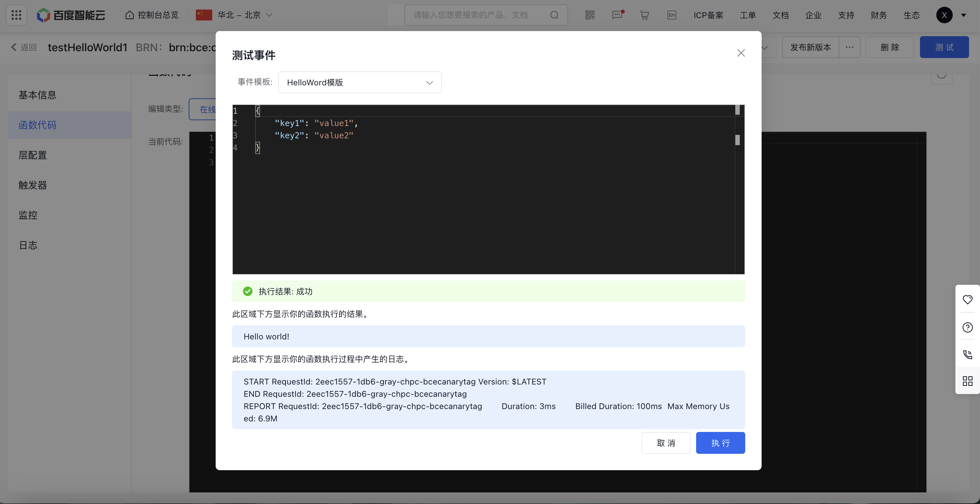Click the Duration: 3ms log value
This screenshot has height=504, width=980.
pyautogui.click(x=529, y=406)
